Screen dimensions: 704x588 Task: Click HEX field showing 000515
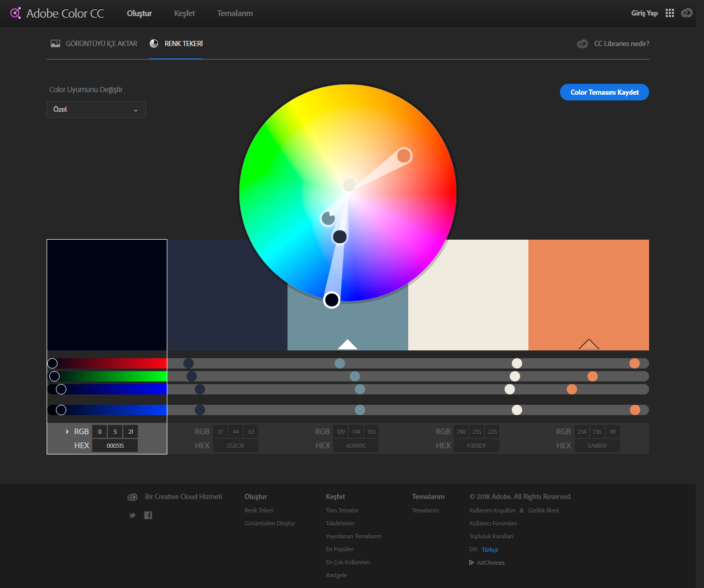[x=115, y=446]
